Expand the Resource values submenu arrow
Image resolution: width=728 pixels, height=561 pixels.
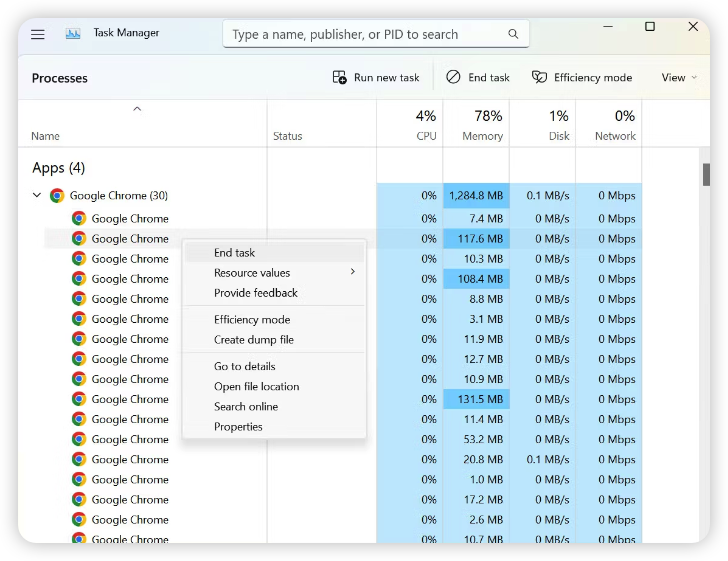[x=353, y=272]
